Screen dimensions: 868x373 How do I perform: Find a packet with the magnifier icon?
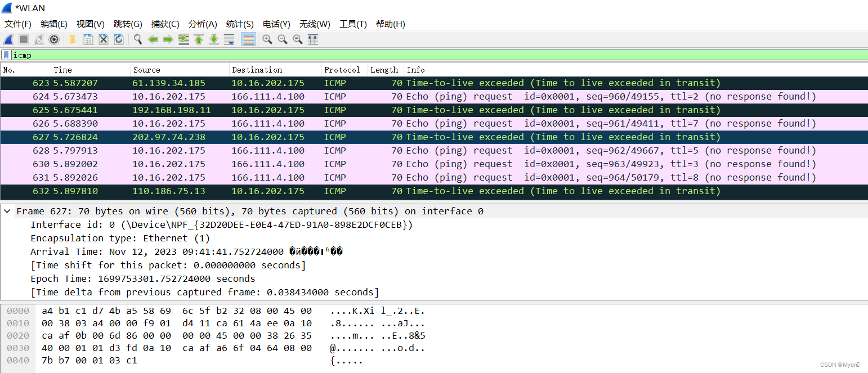coord(138,39)
